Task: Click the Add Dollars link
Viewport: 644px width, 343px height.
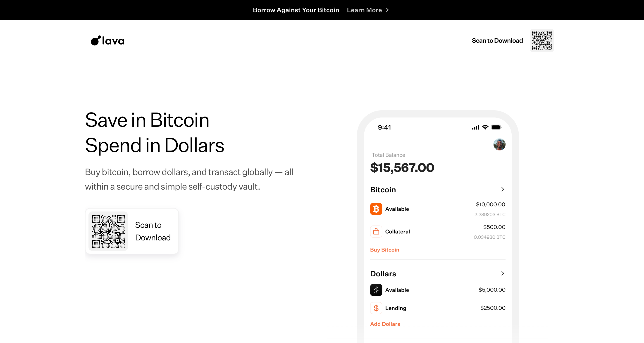Action: (x=385, y=324)
